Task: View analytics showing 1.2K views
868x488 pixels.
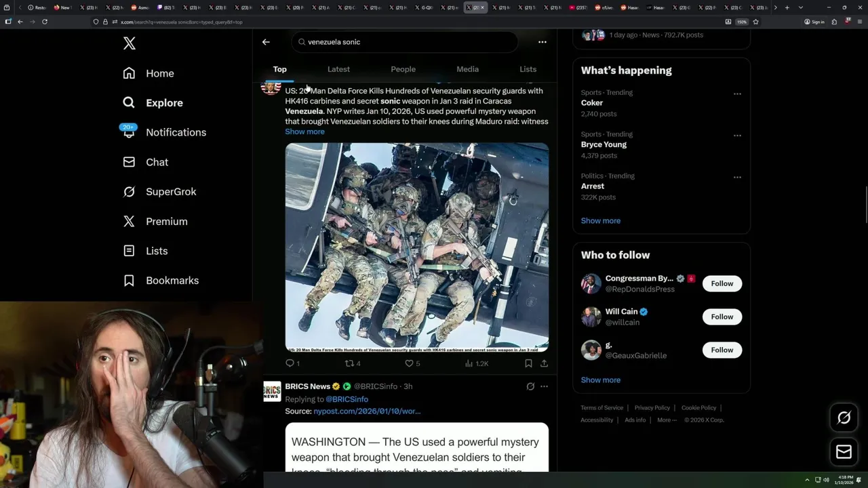Action: coord(476,363)
